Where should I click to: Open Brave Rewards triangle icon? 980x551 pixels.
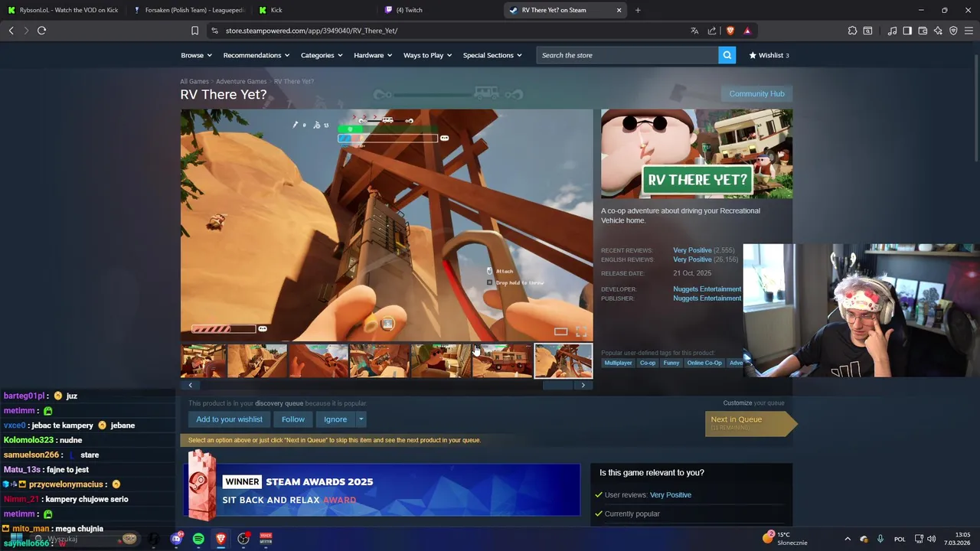747,31
